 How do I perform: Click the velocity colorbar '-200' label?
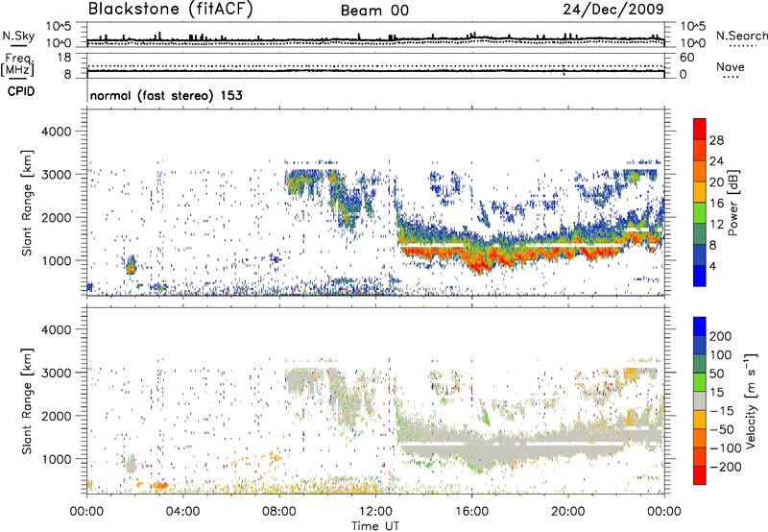tap(726, 467)
